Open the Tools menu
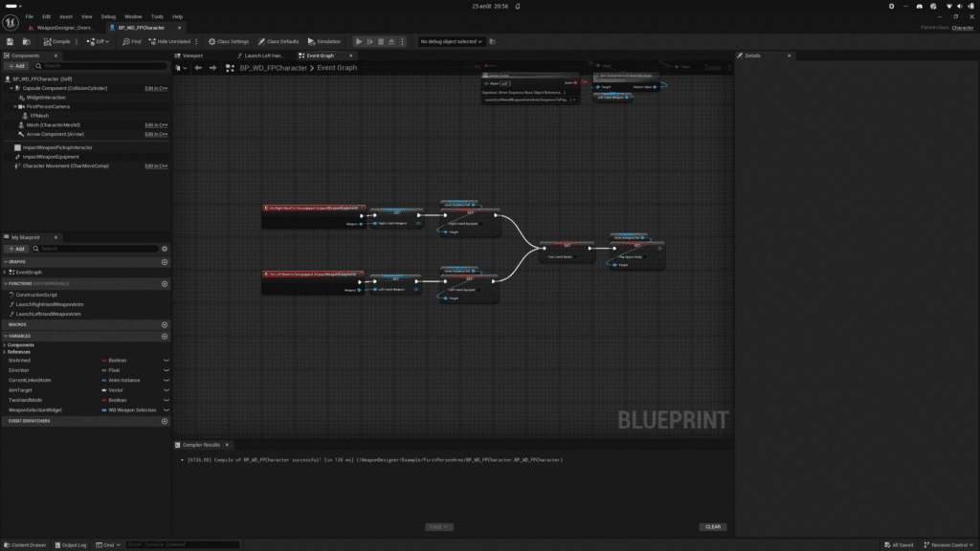The image size is (980, 551). (157, 17)
